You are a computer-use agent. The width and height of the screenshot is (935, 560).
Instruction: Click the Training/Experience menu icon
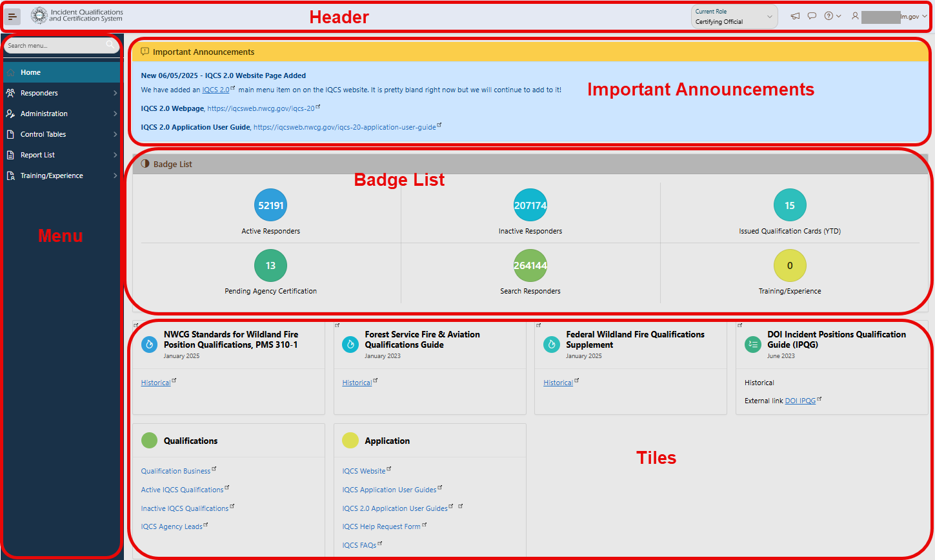pos(10,175)
